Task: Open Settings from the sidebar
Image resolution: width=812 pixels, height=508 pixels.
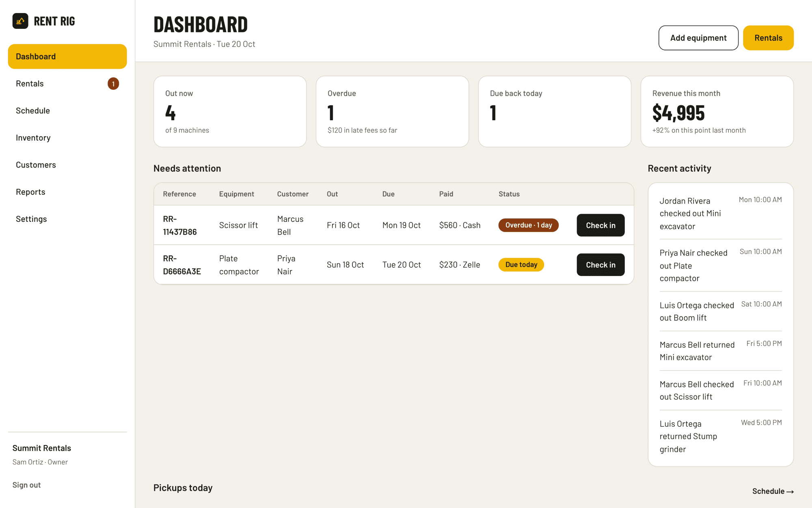Action: click(67, 219)
